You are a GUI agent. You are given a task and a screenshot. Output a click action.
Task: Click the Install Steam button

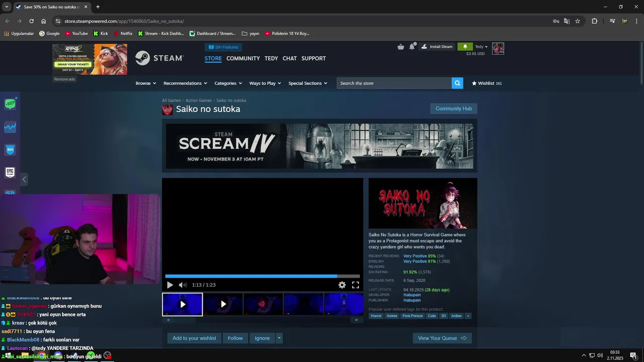pyautogui.click(x=437, y=47)
